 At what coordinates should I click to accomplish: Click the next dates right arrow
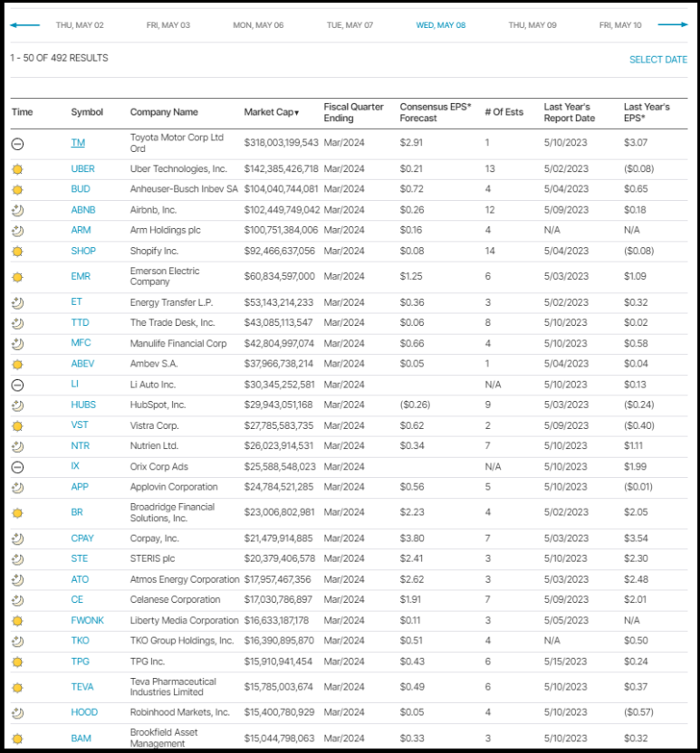[673, 24]
